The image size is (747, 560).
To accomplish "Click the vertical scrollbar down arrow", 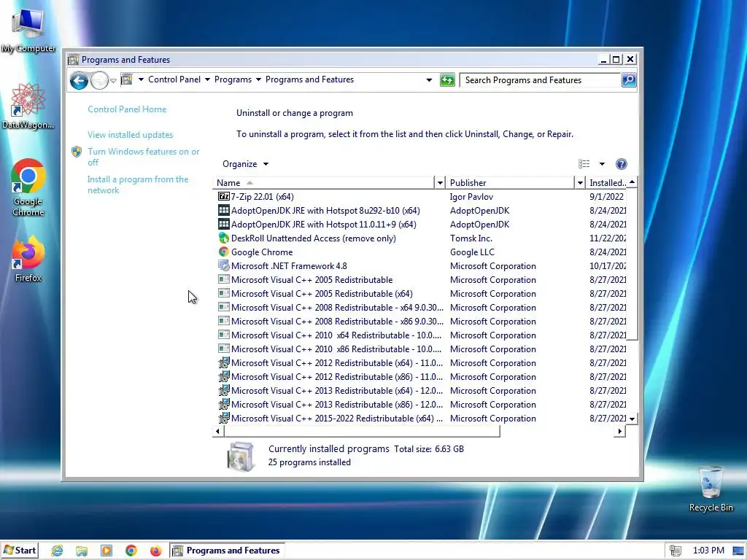I will click(632, 419).
